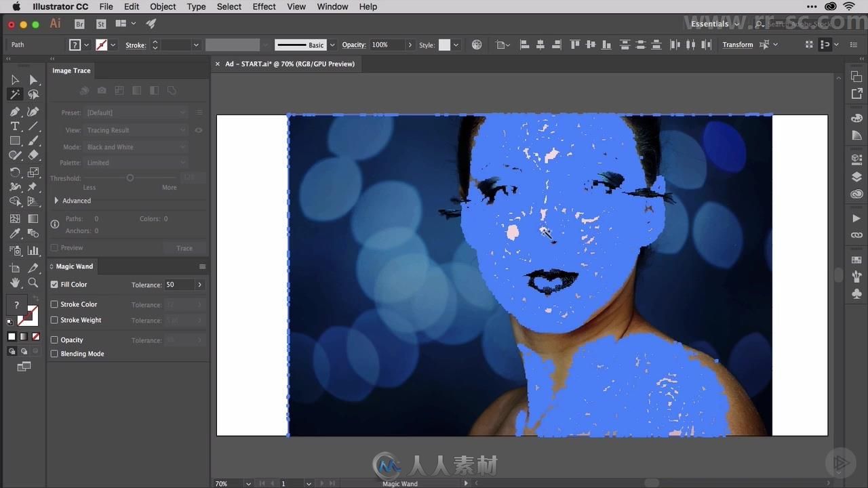Open the Links panel icon
The height and width of the screenshot is (488, 868).
click(x=856, y=235)
